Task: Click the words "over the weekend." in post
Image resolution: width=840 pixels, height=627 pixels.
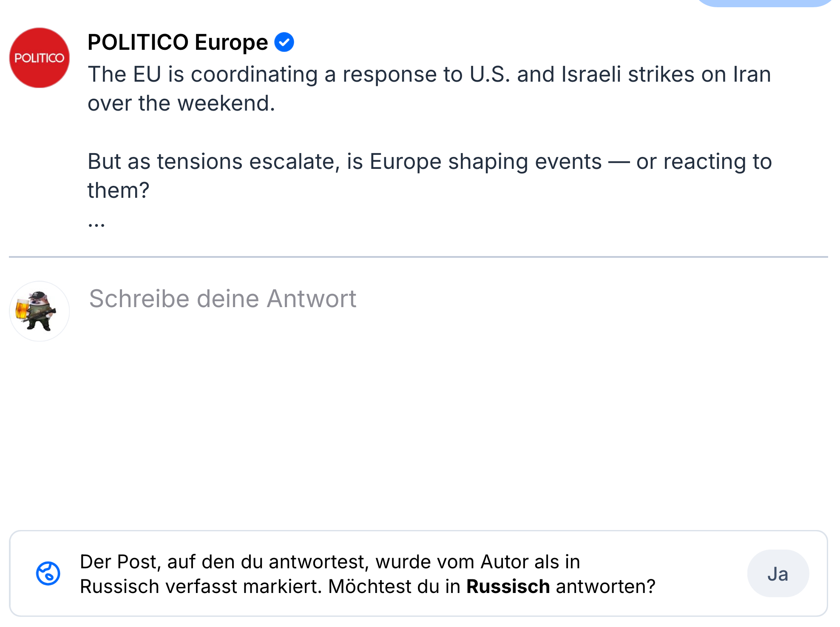Action: coord(182,103)
